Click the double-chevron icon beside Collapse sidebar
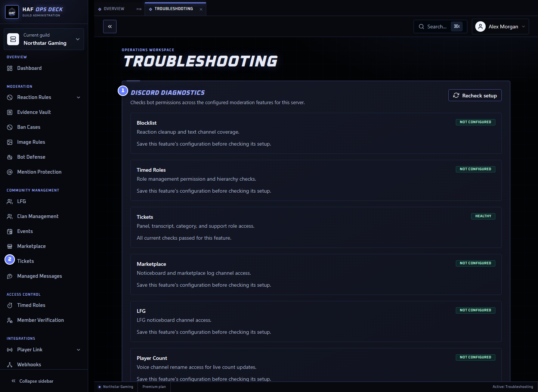Image resolution: width=538 pixels, height=392 pixels. pyautogui.click(x=13, y=381)
